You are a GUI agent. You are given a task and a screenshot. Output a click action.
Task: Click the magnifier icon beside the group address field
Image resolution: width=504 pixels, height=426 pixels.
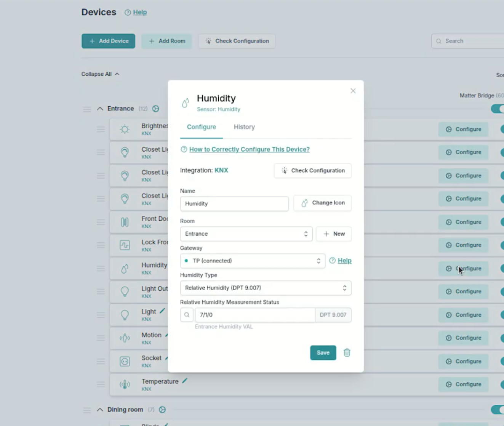pyautogui.click(x=187, y=315)
